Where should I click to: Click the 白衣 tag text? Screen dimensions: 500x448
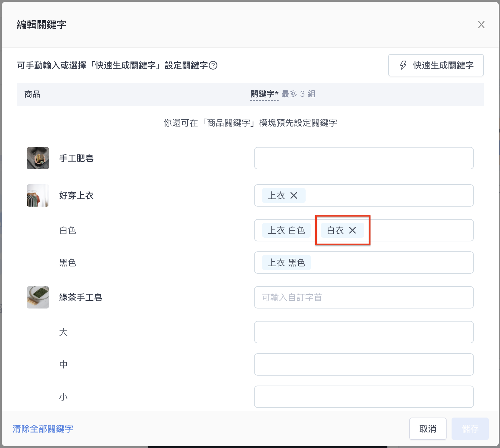(335, 230)
